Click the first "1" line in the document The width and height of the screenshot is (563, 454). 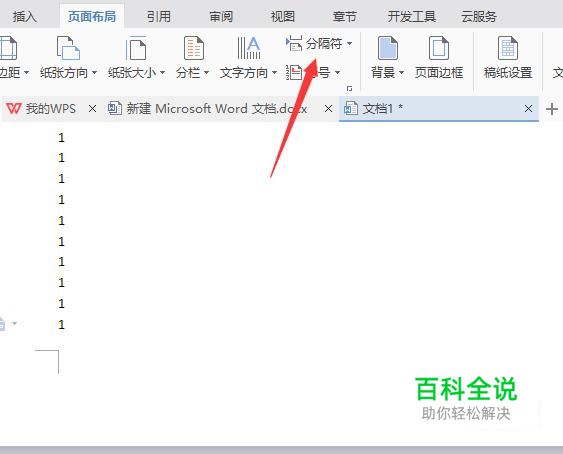click(x=61, y=137)
